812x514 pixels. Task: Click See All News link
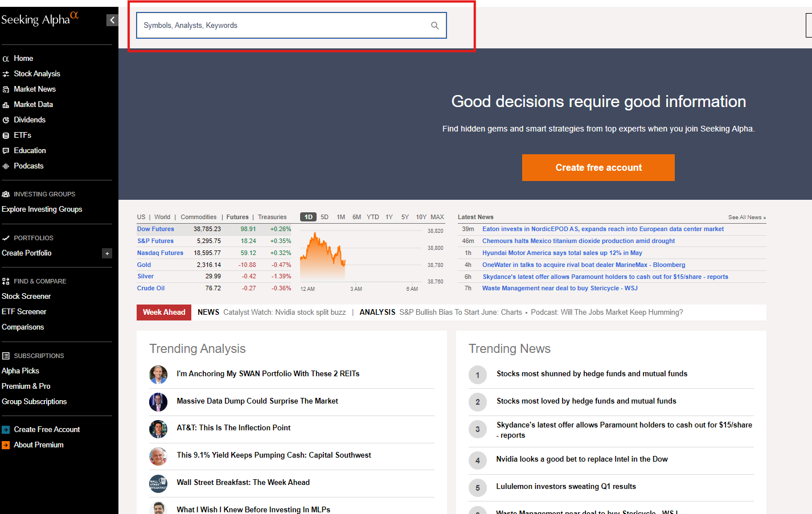tap(747, 217)
